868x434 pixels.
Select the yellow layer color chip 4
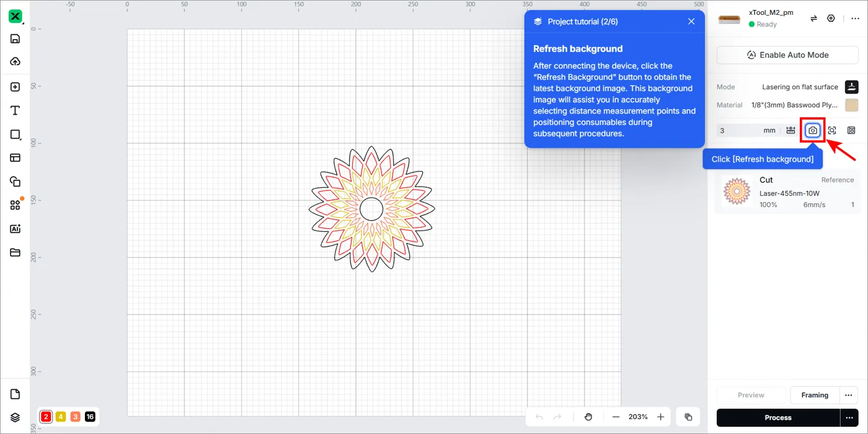pyautogui.click(x=61, y=417)
